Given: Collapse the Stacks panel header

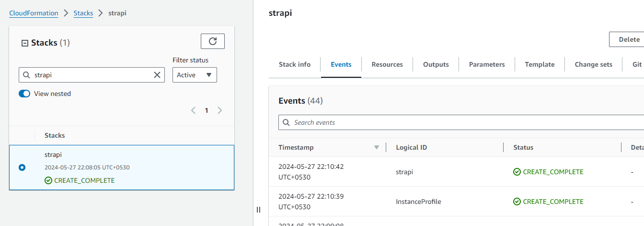Looking at the screenshot, I should click(x=25, y=43).
